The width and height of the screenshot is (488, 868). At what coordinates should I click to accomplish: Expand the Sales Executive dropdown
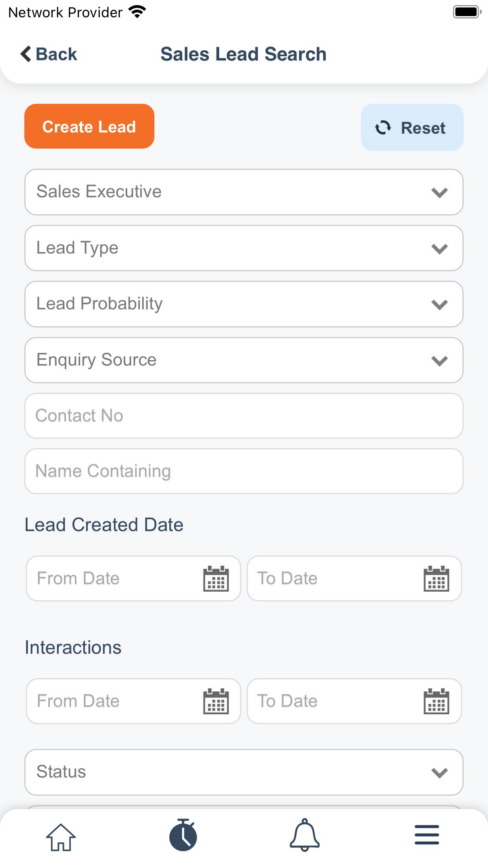[x=244, y=192]
